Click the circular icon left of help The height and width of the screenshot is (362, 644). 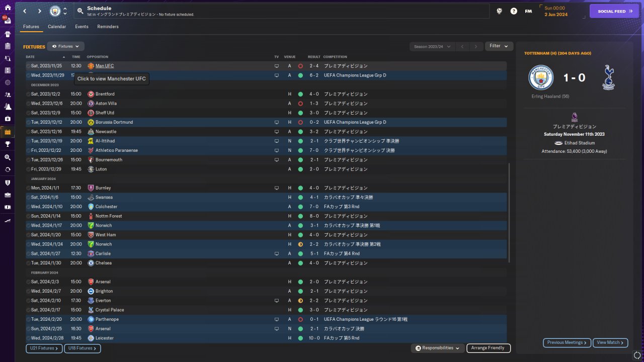pos(499,11)
